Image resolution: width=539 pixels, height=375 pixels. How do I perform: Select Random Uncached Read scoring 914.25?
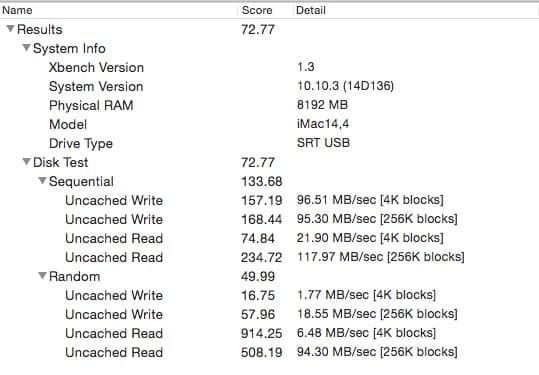point(270,333)
